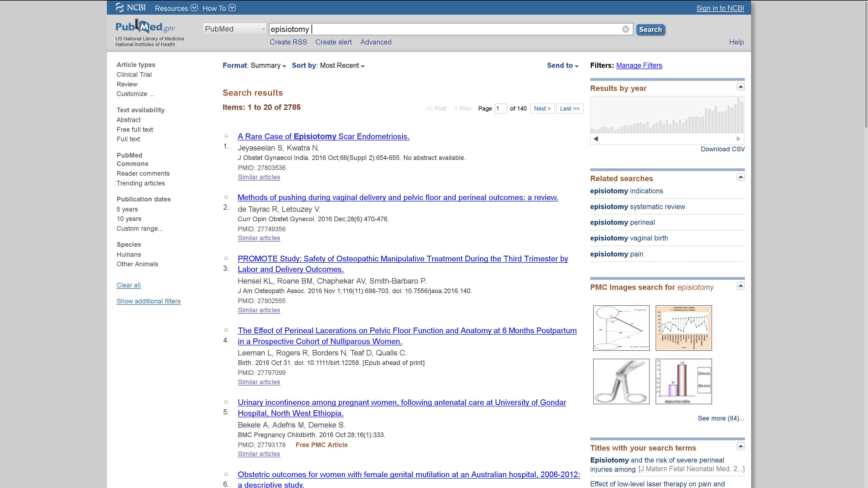Image resolution: width=868 pixels, height=488 pixels.
Task: Open the How To dropdown menu
Action: point(219,8)
